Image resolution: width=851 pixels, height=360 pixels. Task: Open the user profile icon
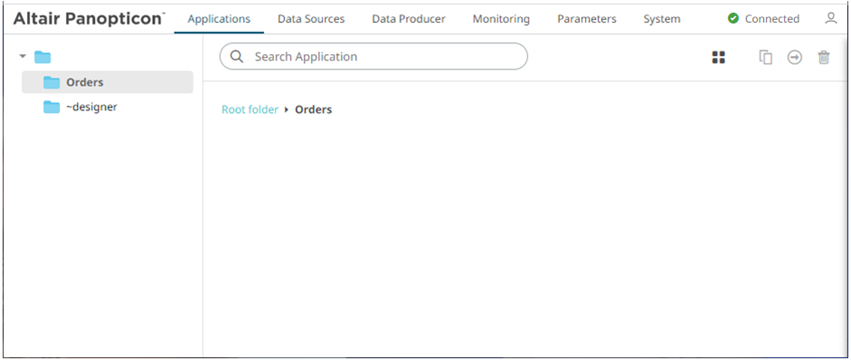(x=831, y=18)
